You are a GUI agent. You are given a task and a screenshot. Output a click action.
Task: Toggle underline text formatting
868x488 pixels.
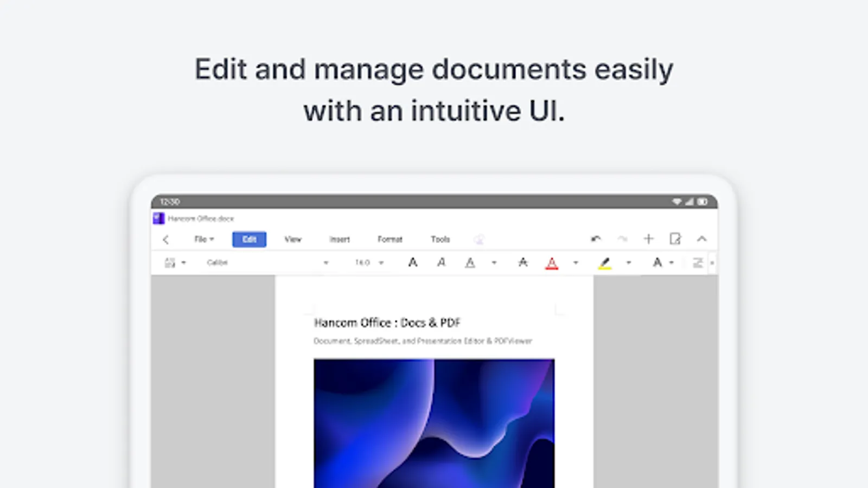coord(470,263)
